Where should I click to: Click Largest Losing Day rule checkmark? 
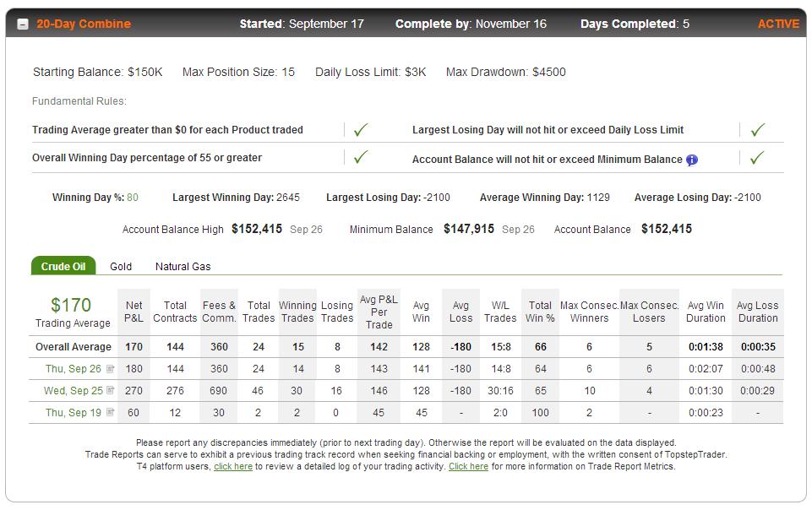758,129
